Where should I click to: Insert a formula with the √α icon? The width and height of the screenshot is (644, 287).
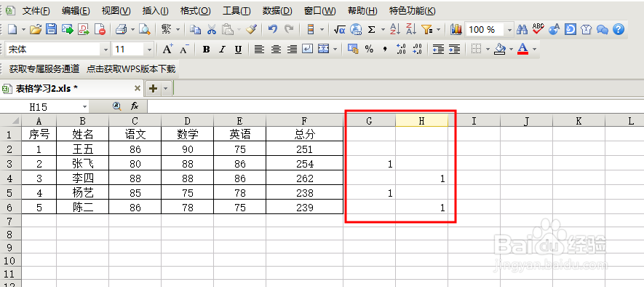(339, 29)
